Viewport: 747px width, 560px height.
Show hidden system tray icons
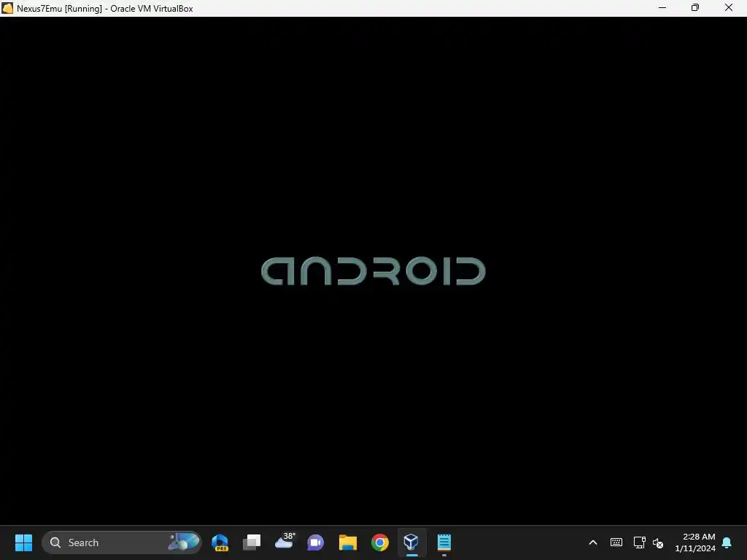pyautogui.click(x=593, y=542)
